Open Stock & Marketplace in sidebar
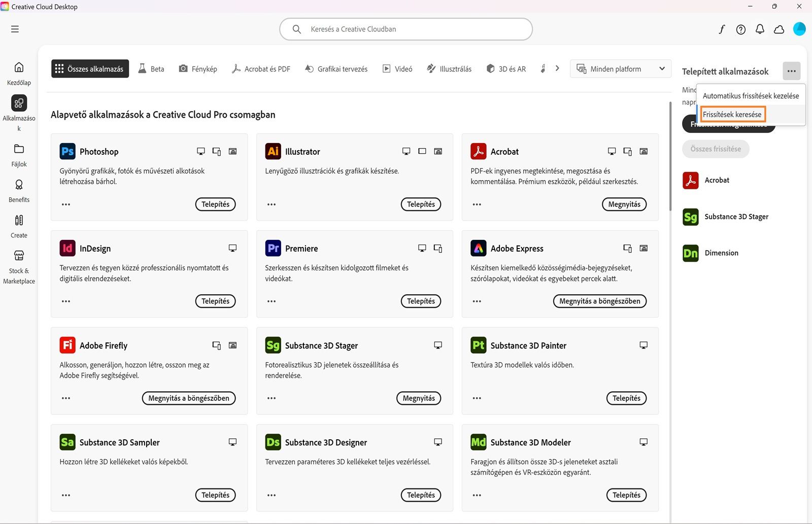 (19, 267)
